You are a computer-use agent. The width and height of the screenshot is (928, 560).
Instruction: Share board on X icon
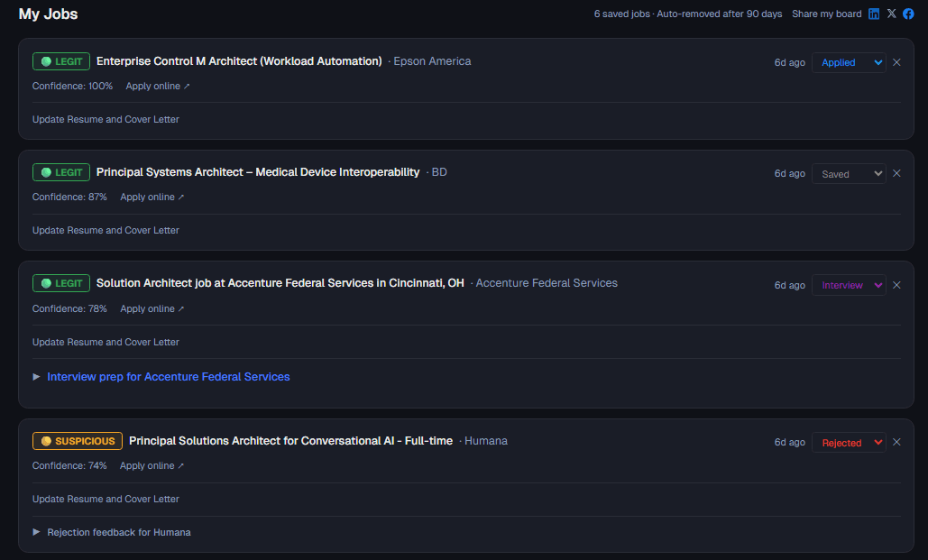[891, 14]
